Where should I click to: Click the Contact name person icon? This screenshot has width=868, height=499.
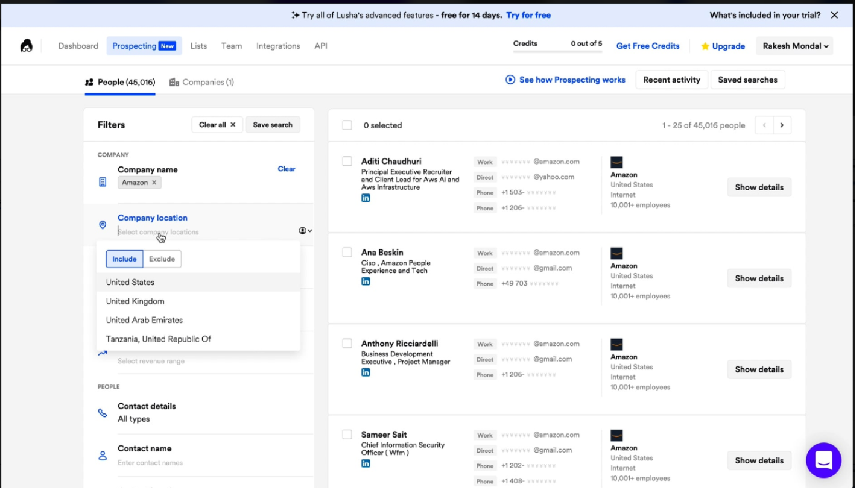(103, 456)
